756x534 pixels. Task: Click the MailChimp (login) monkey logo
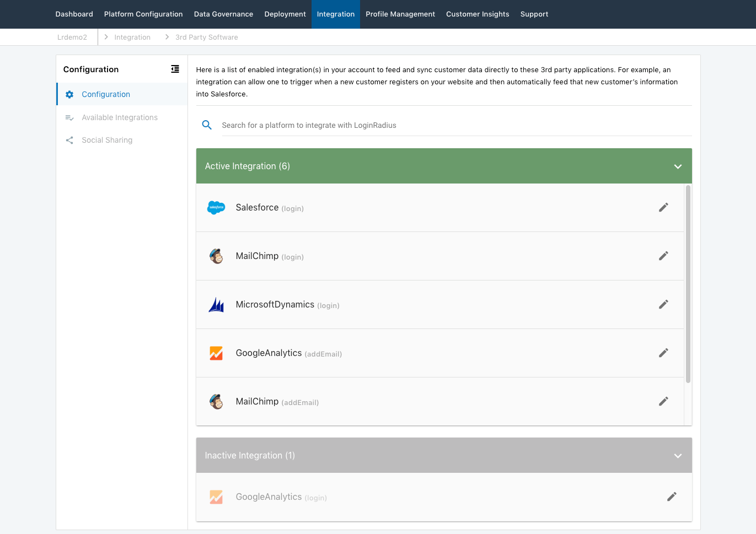point(216,256)
